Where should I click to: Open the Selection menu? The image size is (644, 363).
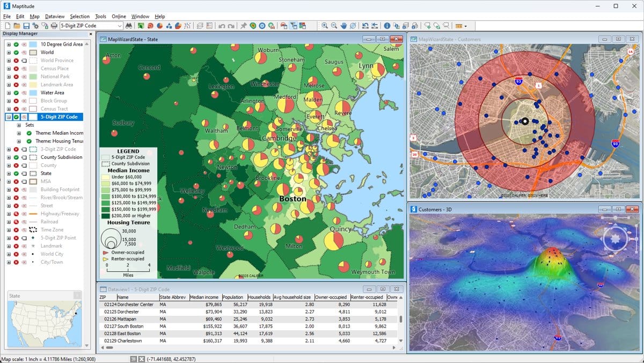tap(79, 16)
